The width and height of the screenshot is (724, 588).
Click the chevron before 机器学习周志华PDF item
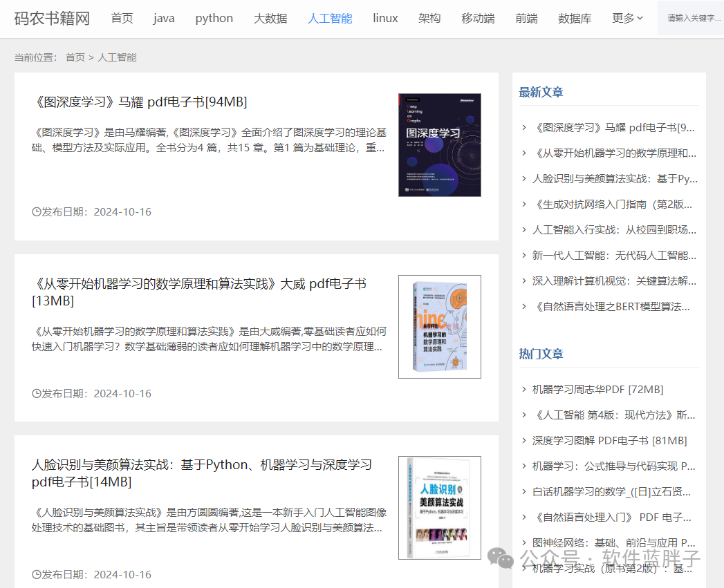click(x=524, y=390)
